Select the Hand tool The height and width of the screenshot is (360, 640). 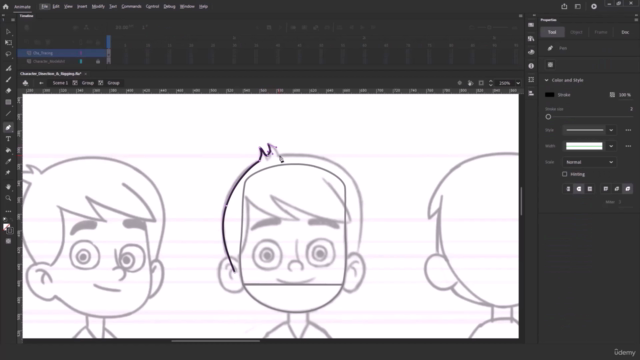pos(8,187)
